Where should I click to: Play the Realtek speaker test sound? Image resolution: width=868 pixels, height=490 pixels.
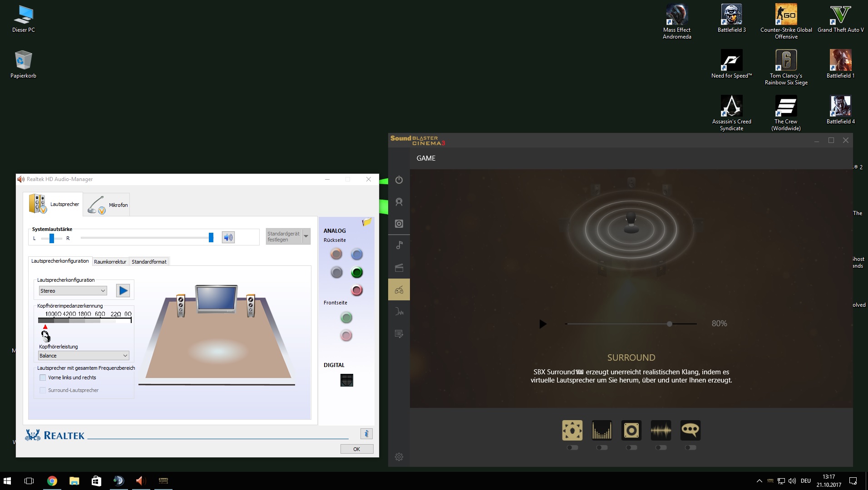pyautogui.click(x=123, y=290)
